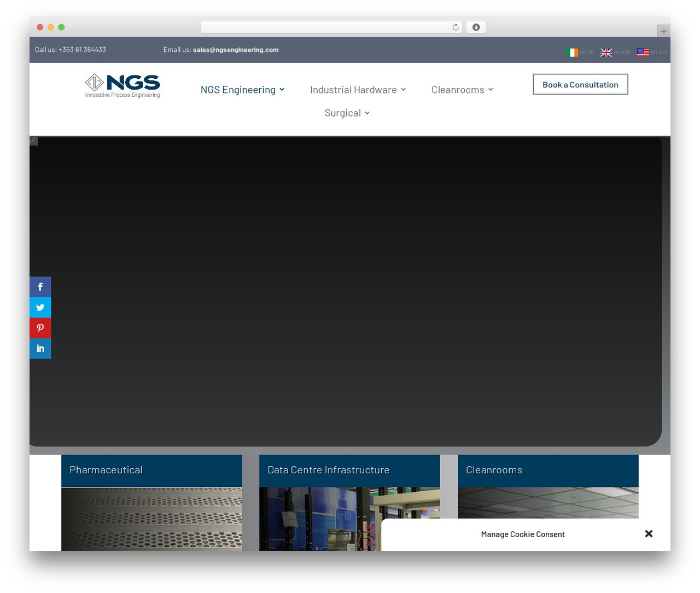Reload the page in browser toolbar
Viewport: 700px width, 593px height.
[x=456, y=27]
